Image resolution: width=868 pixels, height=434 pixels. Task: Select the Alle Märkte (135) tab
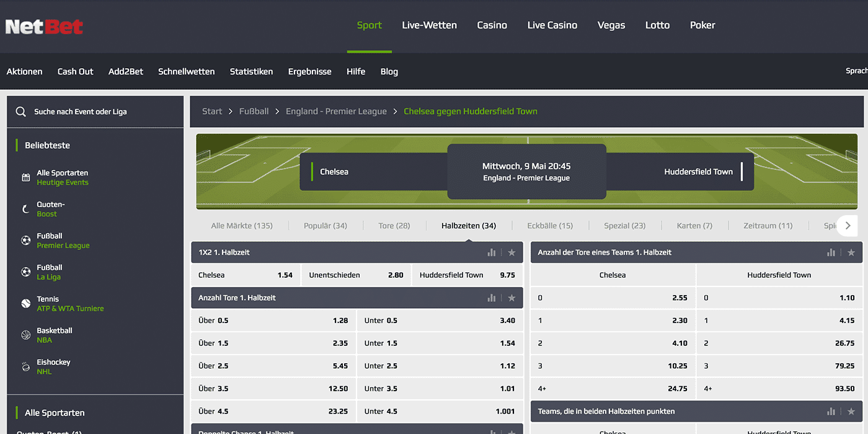(242, 226)
